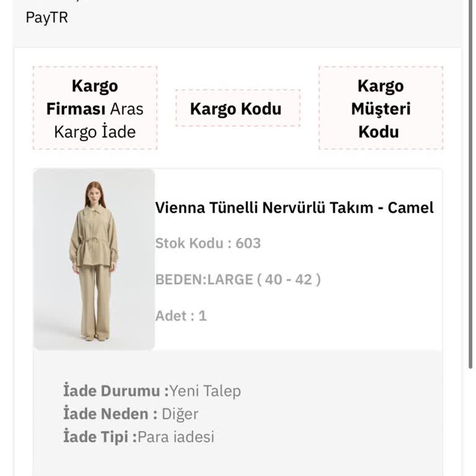Click the İade Tipi label

[x=99, y=437]
